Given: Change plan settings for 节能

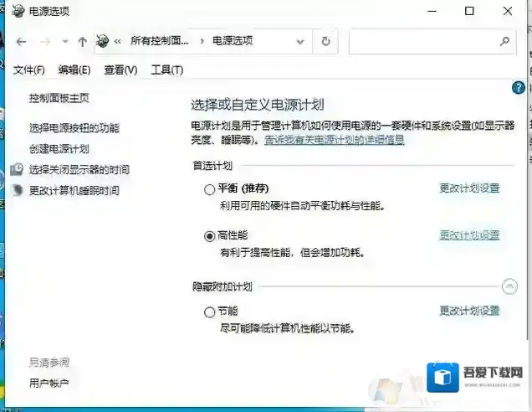Looking at the screenshot, I should (469, 311).
